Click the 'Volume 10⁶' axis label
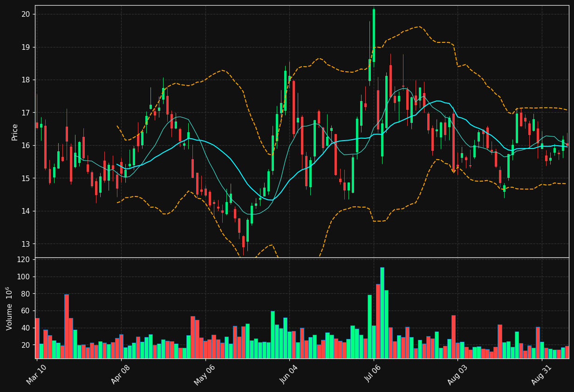This screenshot has height=392, width=574. click(9, 308)
